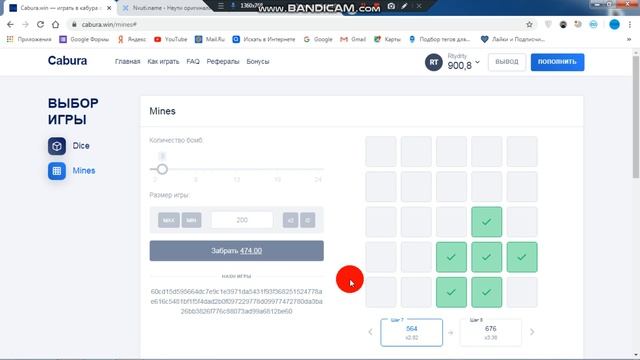This screenshot has height=360, width=640.
Task: Click the ВЫВОД withdraw button
Action: point(507,62)
